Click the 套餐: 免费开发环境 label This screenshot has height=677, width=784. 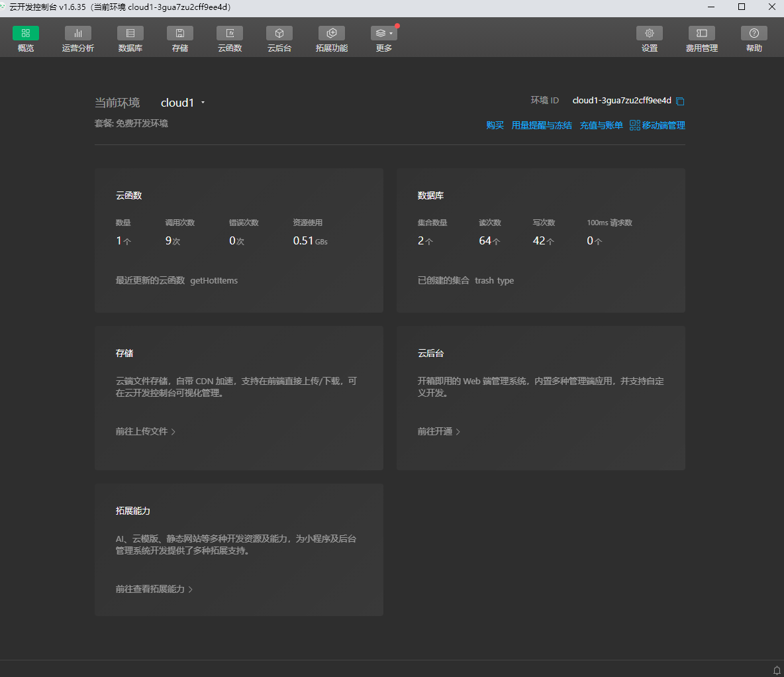pos(131,123)
